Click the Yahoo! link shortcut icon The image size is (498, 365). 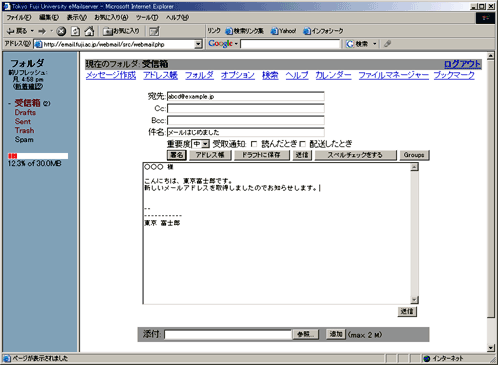274,31
